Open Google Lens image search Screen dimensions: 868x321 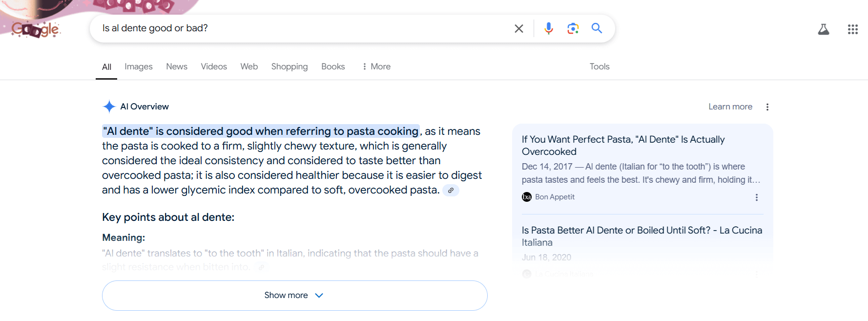tap(573, 28)
